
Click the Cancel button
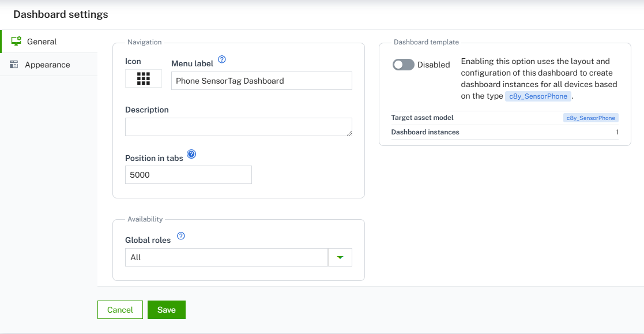120,309
